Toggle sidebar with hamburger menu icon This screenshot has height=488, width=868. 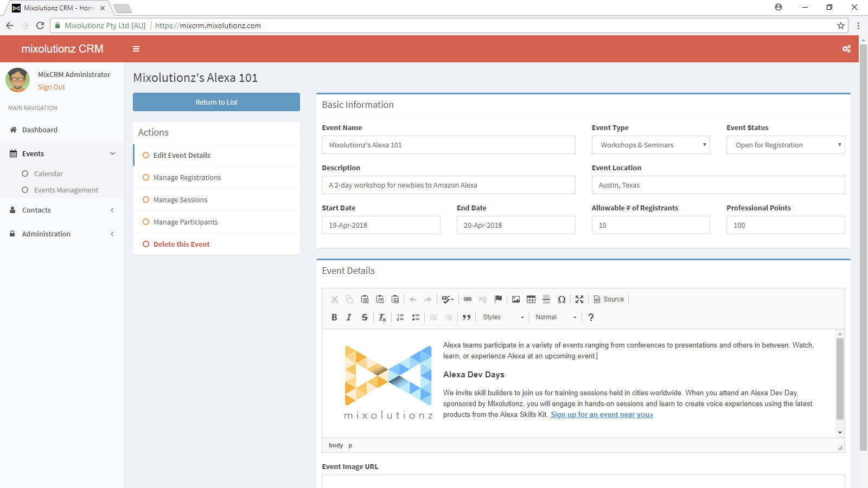136,49
